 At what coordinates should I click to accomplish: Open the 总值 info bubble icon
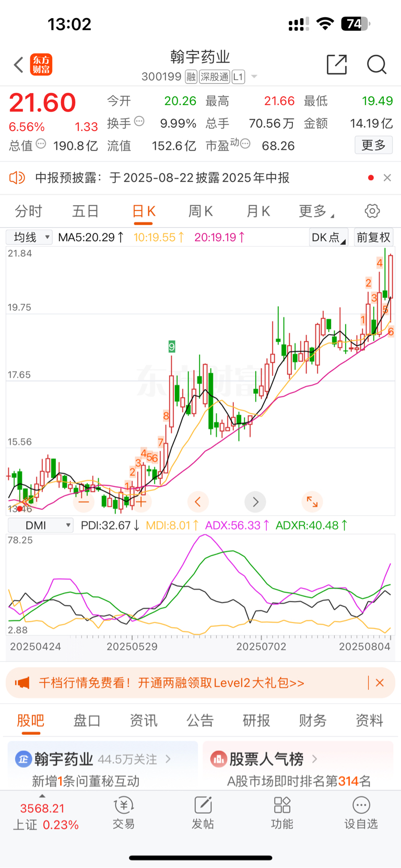(41, 144)
